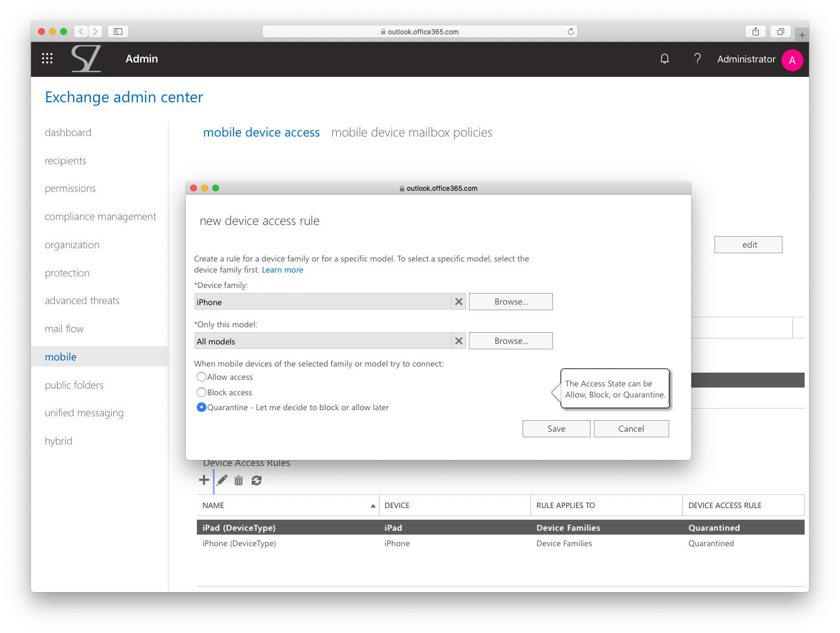Click the edit button behind dialog

tap(748, 245)
